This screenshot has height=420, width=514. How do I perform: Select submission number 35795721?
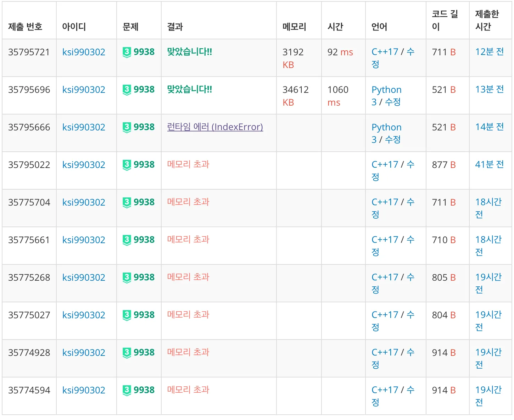point(29,52)
